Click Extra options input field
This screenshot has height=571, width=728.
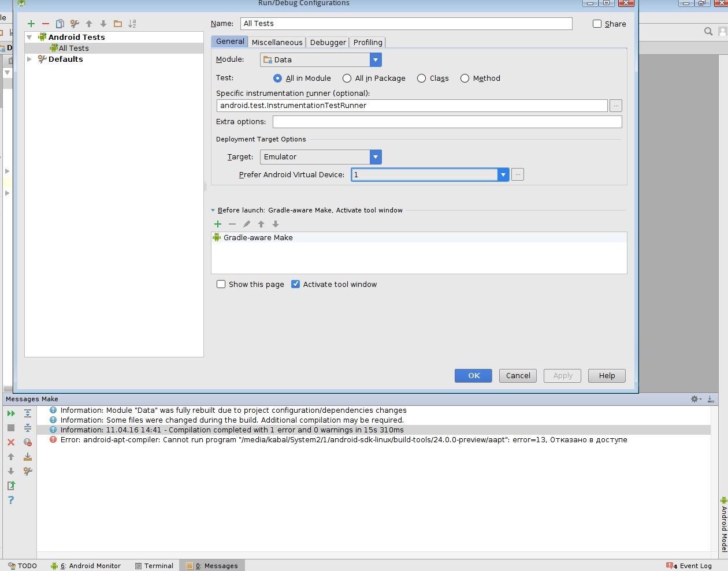point(447,122)
